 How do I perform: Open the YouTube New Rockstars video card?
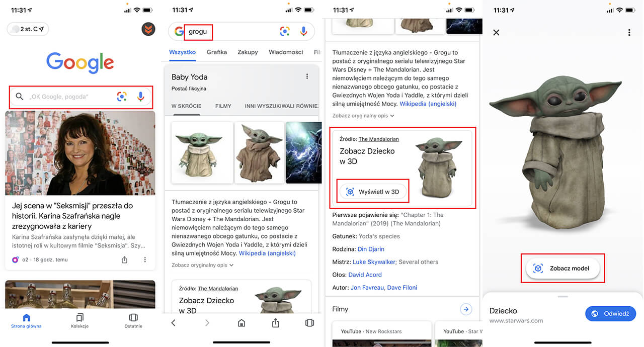(x=382, y=334)
